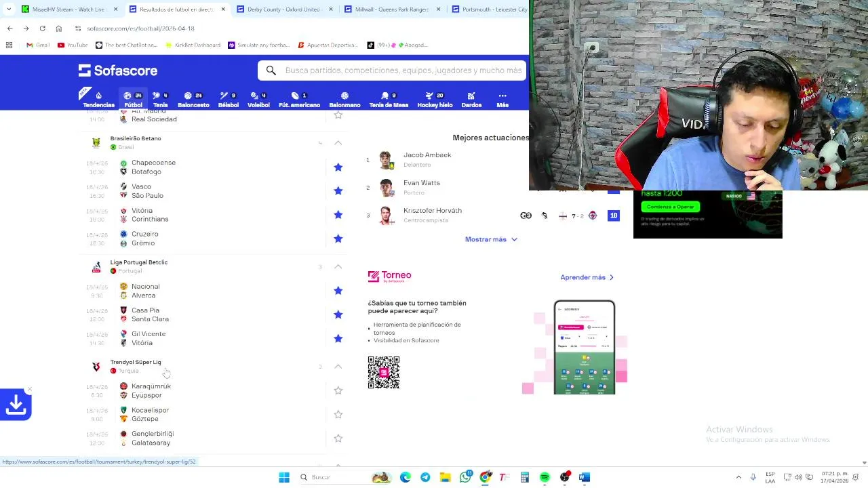Toggle favorite star for Nacional vs Alverca
This screenshot has height=488, width=868.
338,291
